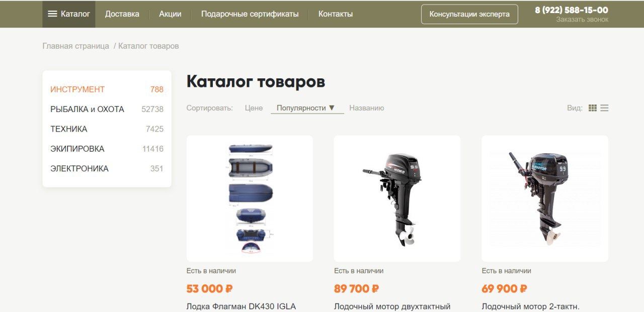Go to Главная страница breadcrumb
Screen dimensions: 644x312
click(75, 46)
